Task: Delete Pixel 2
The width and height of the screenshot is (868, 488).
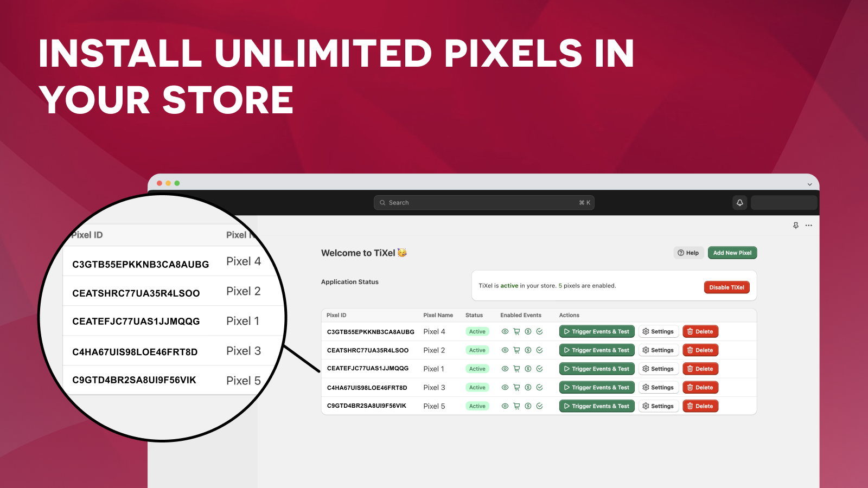Action: coord(700,350)
